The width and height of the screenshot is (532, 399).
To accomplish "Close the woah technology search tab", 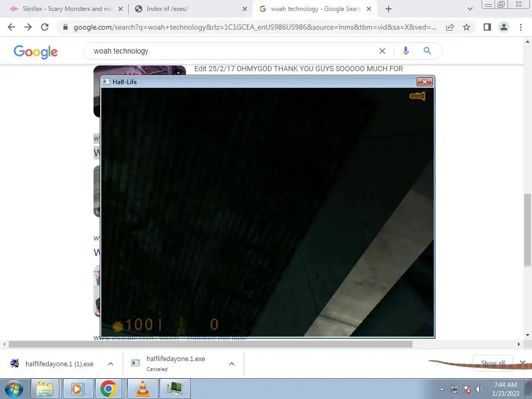I will [369, 9].
